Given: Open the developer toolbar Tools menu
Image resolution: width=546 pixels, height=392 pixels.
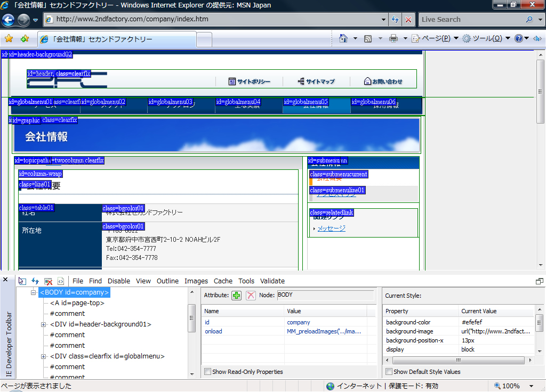Looking at the screenshot, I should (246, 281).
